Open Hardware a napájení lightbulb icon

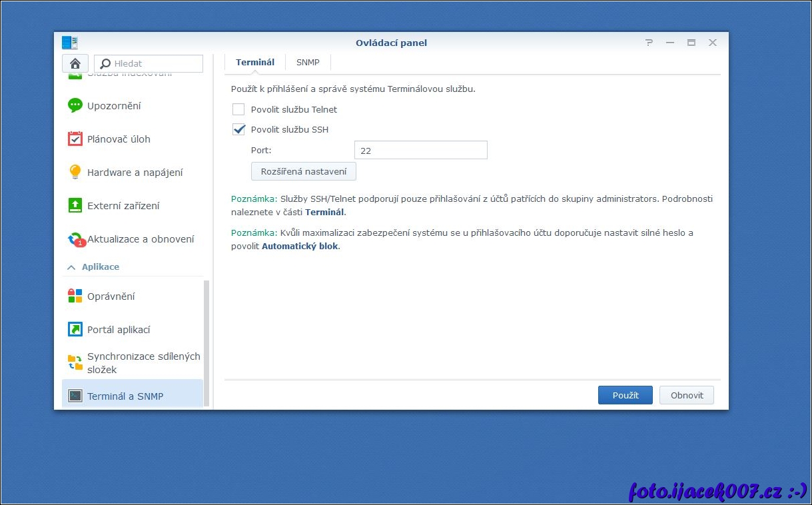pos(75,173)
